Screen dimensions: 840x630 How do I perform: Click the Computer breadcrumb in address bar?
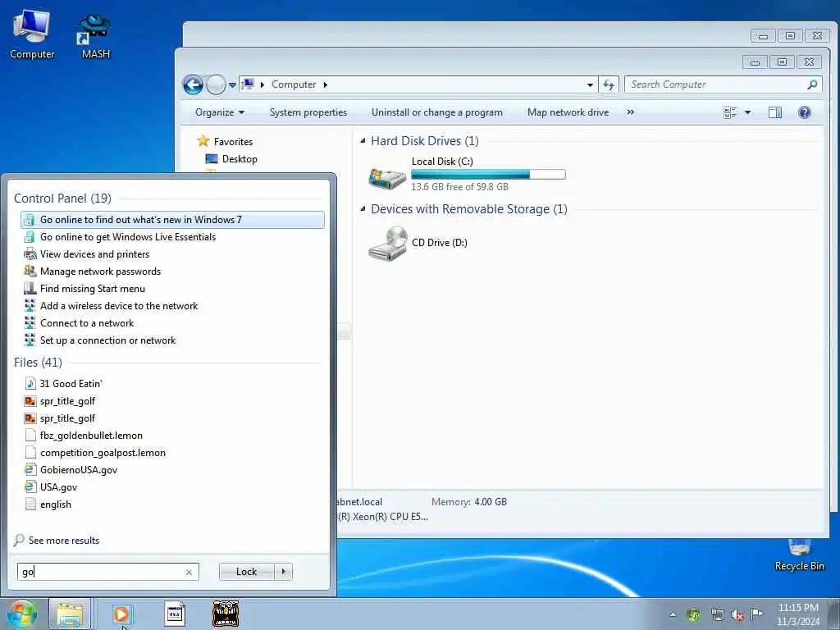click(x=294, y=84)
